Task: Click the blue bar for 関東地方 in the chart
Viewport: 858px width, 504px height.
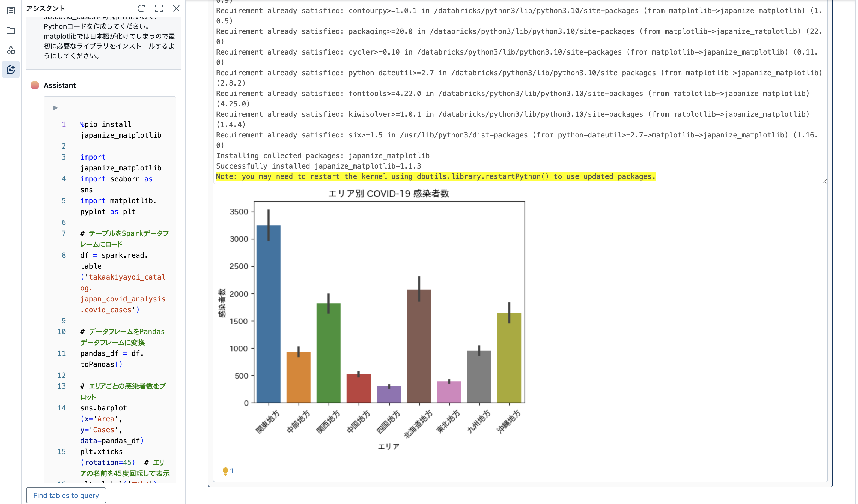Action: coord(268,313)
